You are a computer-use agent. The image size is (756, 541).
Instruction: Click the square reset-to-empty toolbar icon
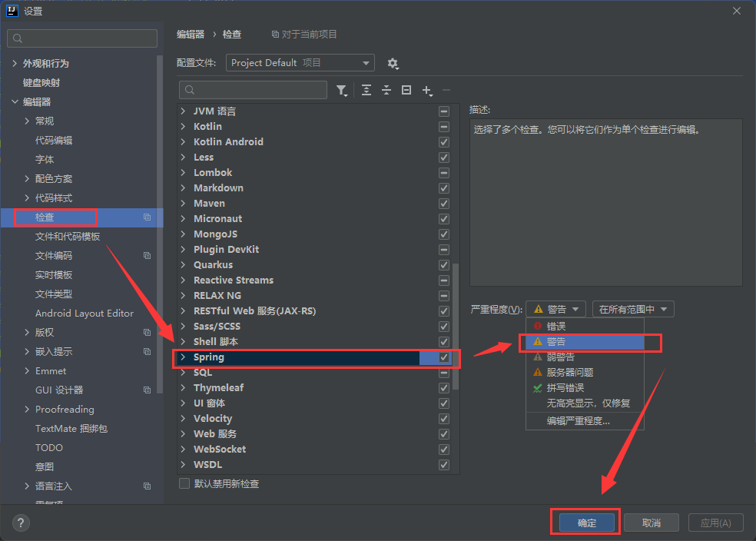[406, 90]
